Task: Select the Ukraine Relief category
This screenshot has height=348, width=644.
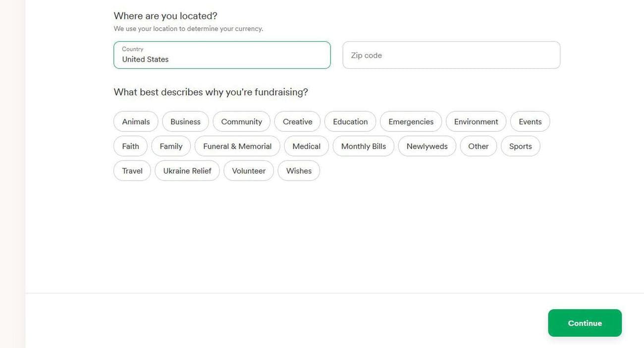Action: (187, 171)
